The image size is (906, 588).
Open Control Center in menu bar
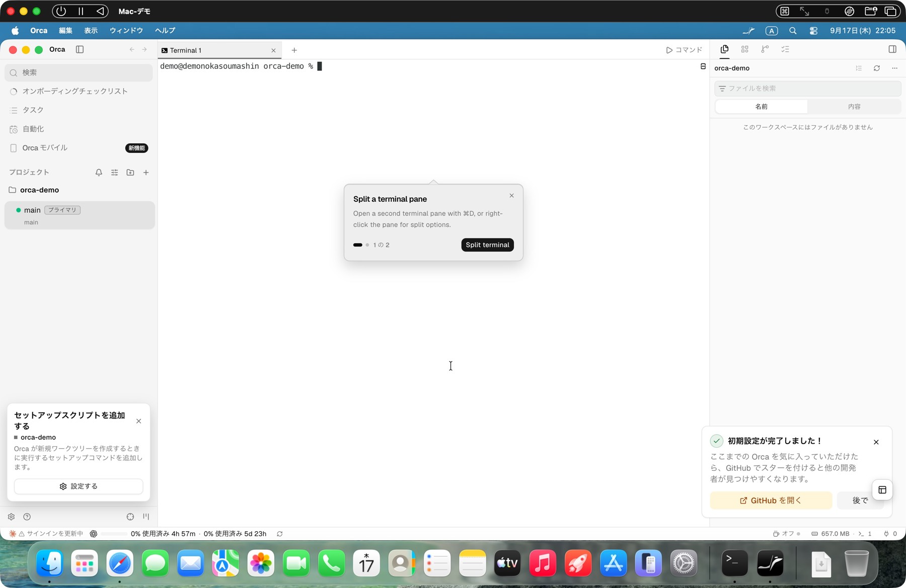[813, 31]
